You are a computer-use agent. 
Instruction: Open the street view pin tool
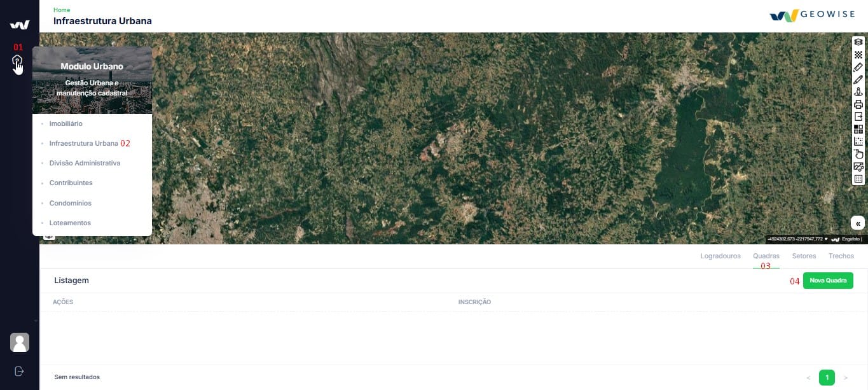tap(858, 92)
